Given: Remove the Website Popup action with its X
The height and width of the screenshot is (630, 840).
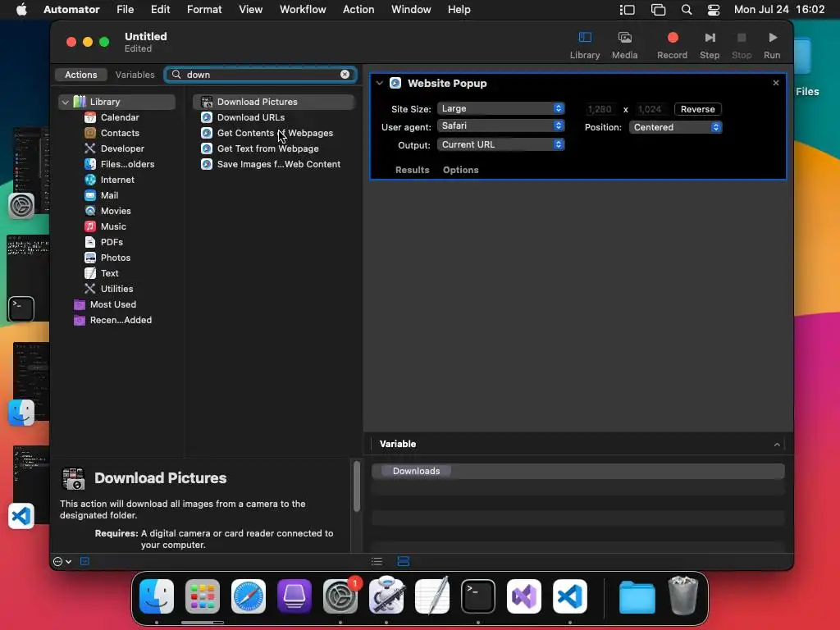Looking at the screenshot, I should click(776, 83).
